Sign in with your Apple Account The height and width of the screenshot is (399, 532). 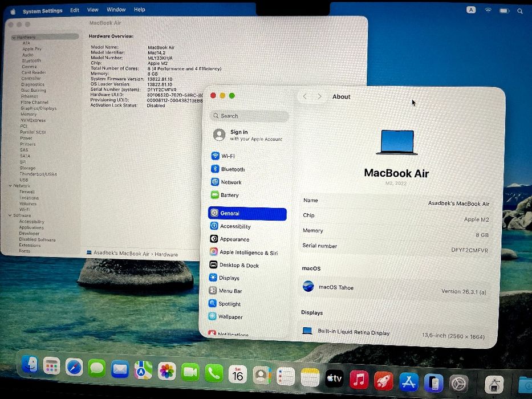click(248, 135)
